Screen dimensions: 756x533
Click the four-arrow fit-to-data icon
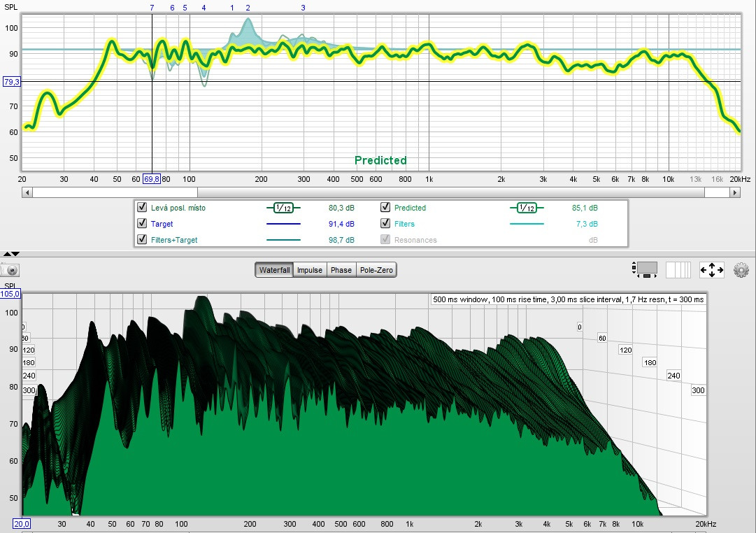pos(711,270)
